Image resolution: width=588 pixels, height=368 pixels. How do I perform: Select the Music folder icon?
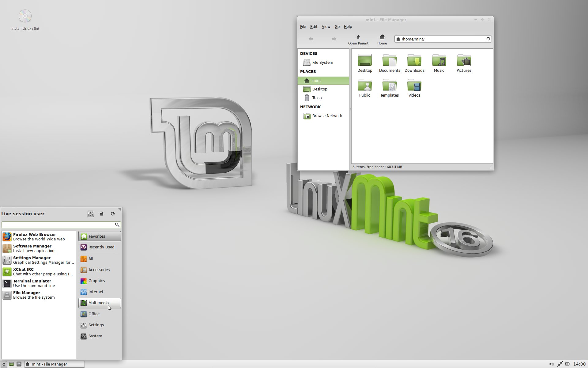pyautogui.click(x=439, y=63)
